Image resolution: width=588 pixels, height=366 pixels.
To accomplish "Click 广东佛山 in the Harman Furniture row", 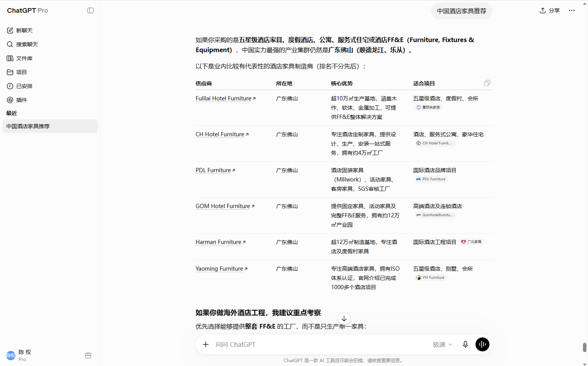I will point(287,242).
